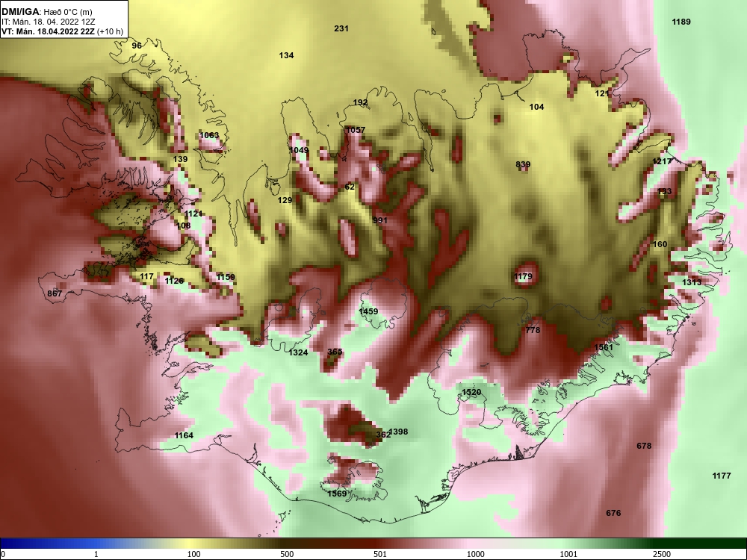The image size is (747, 560).
Task: Select the map value '1459'
Action: (x=368, y=312)
